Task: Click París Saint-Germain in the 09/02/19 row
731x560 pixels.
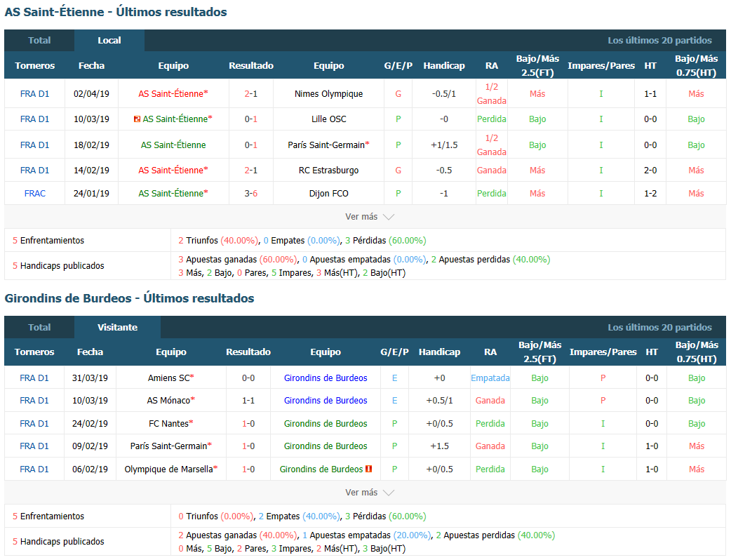Action: coord(168,446)
